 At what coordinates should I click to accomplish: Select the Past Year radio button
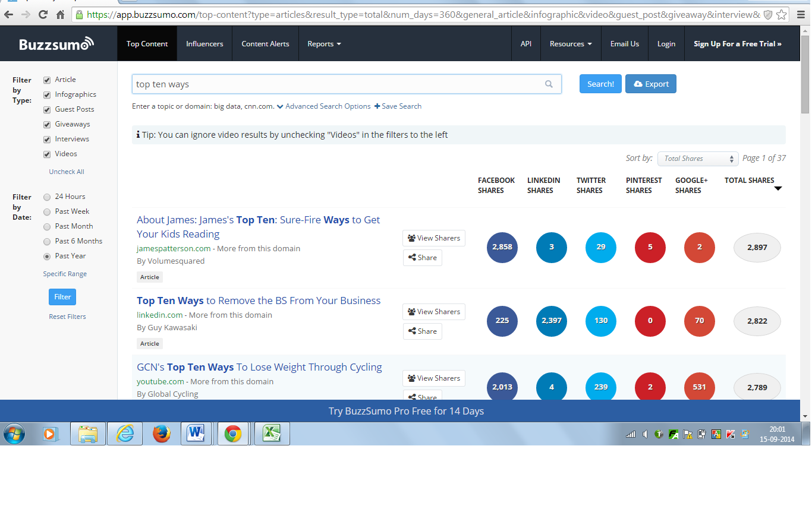47,256
